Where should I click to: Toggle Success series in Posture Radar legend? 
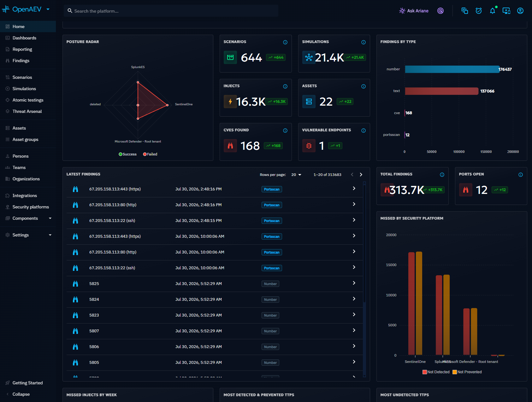pos(127,154)
